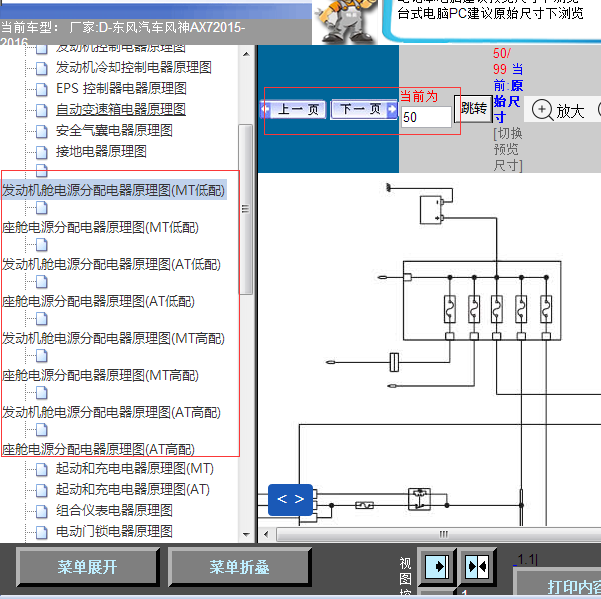Open 起动和充电电器原理图(MT)
601x599 pixels.
click(x=135, y=468)
